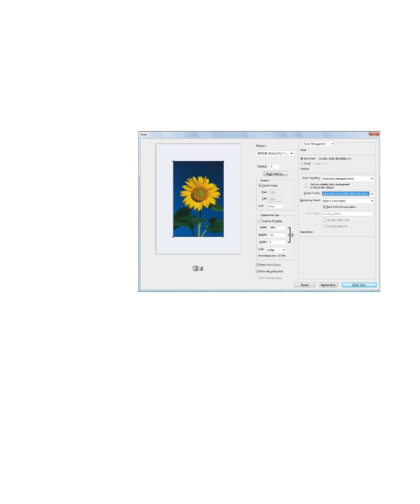Toggle Black Point Compensation checkbox
Image resolution: width=420 pixels, height=504 pixels.
324,207
